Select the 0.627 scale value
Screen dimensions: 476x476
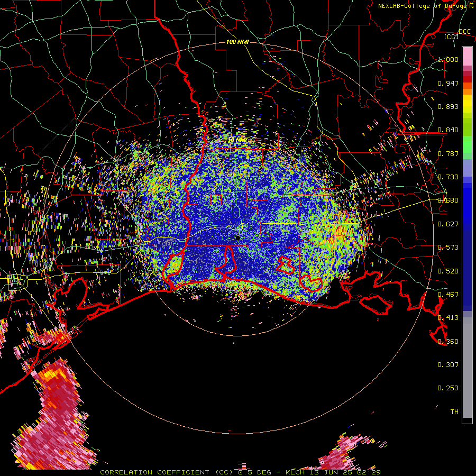(x=448, y=224)
